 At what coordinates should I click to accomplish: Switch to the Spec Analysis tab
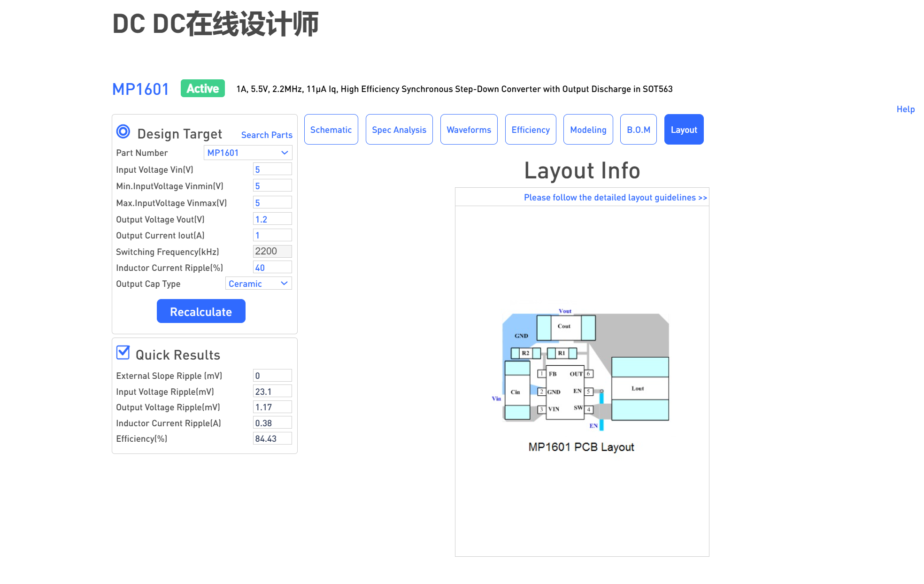click(x=399, y=130)
